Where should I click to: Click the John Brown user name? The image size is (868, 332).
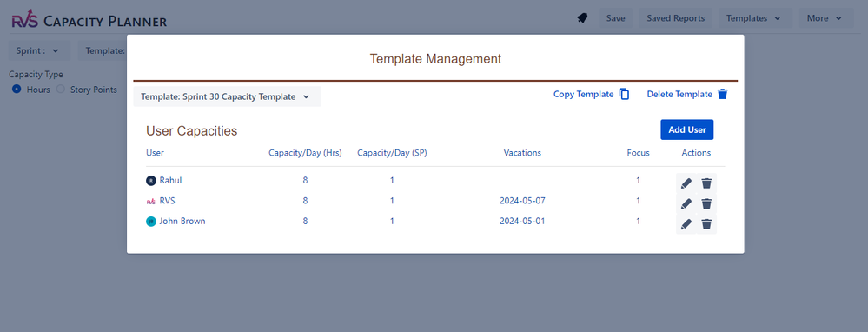(x=182, y=222)
